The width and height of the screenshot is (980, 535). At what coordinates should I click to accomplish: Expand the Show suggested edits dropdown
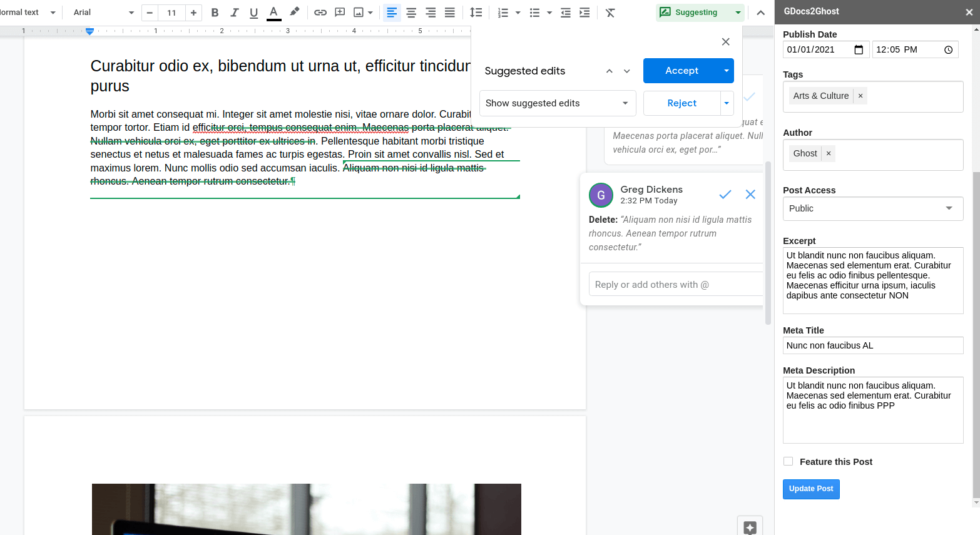[x=557, y=103]
